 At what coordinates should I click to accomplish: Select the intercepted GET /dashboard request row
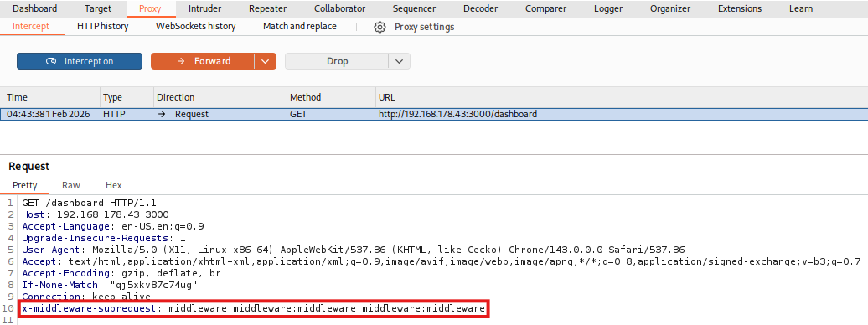click(x=434, y=114)
